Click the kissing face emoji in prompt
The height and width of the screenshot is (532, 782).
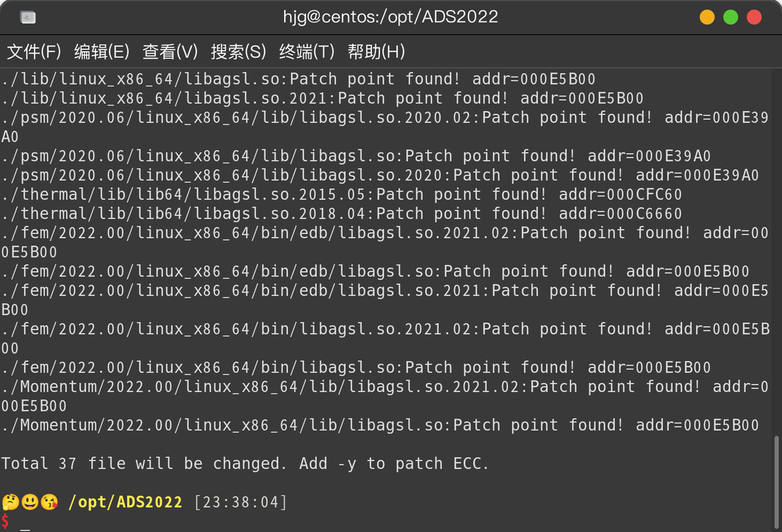point(49,502)
